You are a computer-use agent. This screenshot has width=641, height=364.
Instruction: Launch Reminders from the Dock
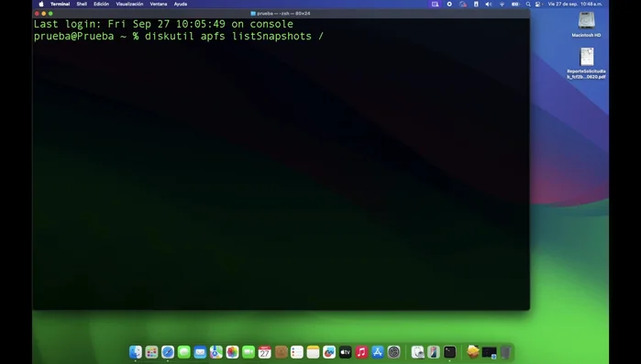(x=297, y=352)
